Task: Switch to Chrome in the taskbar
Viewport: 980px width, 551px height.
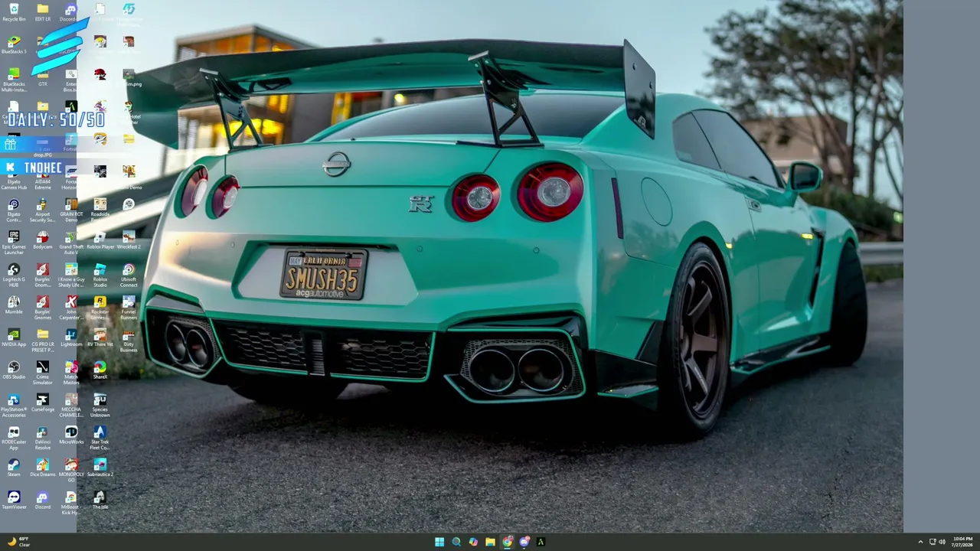Action: pos(507,542)
